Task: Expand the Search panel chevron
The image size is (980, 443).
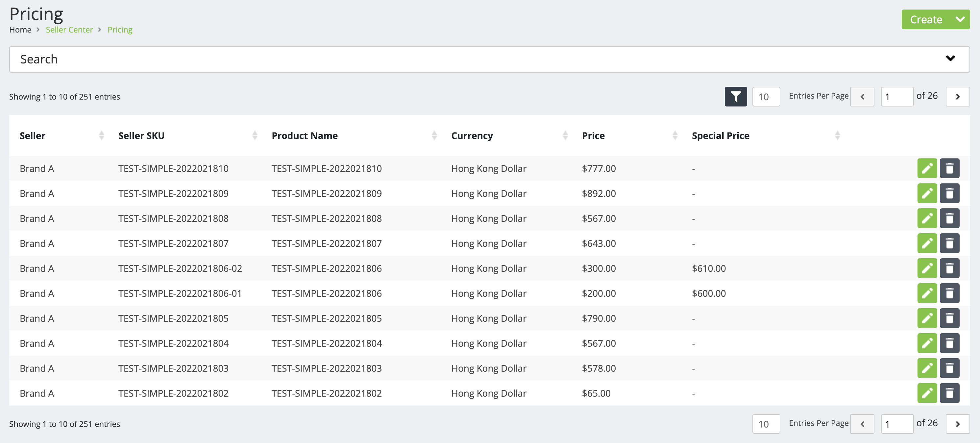Action: [x=950, y=58]
